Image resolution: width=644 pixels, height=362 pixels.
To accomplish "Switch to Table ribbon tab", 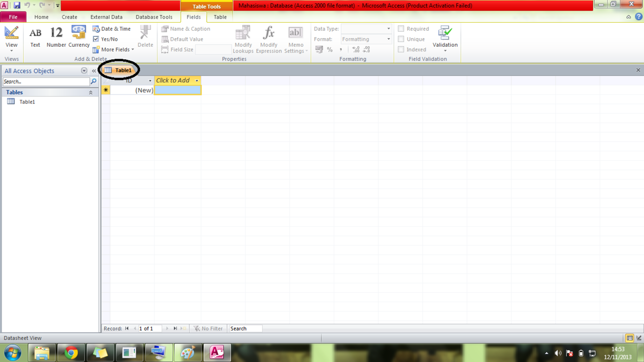I will [220, 17].
